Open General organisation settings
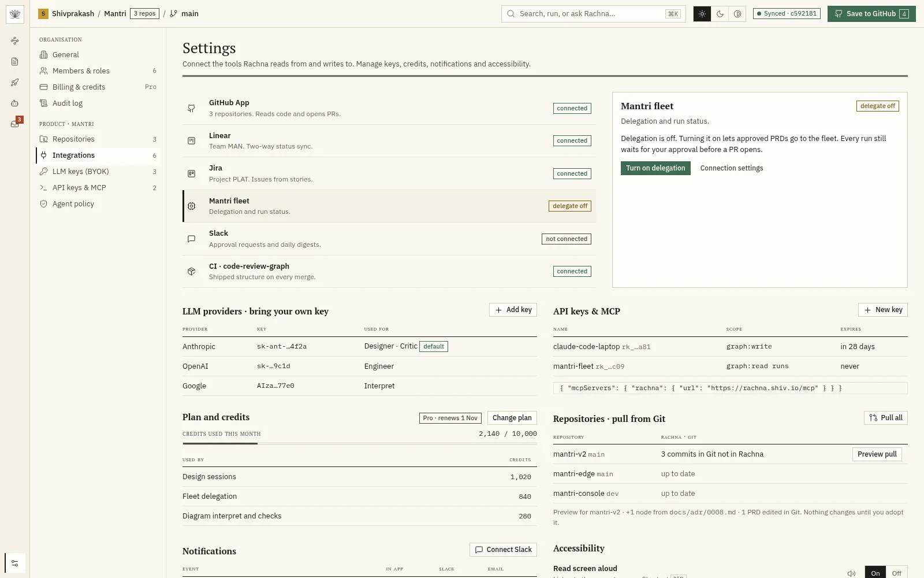924x578 pixels. (x=98, y=54)
